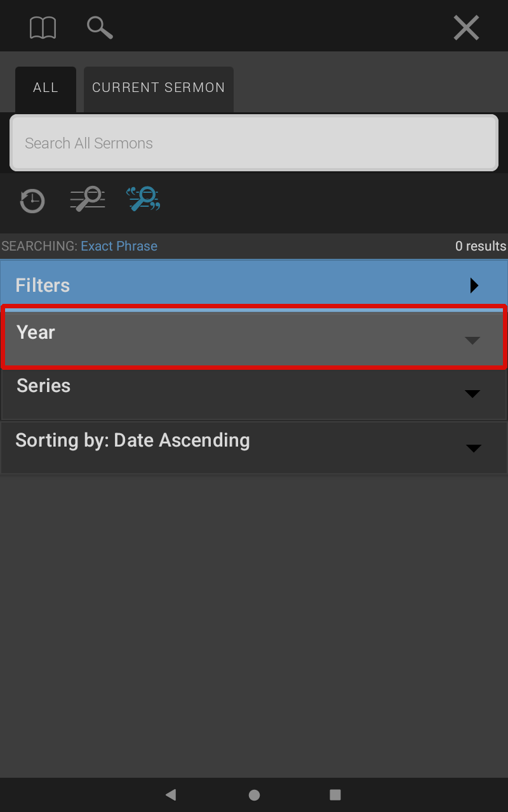This screenshot has width=508, height=812.
Task: Switch to the CURRENT SERMON tab
Action: coord(159,89)
